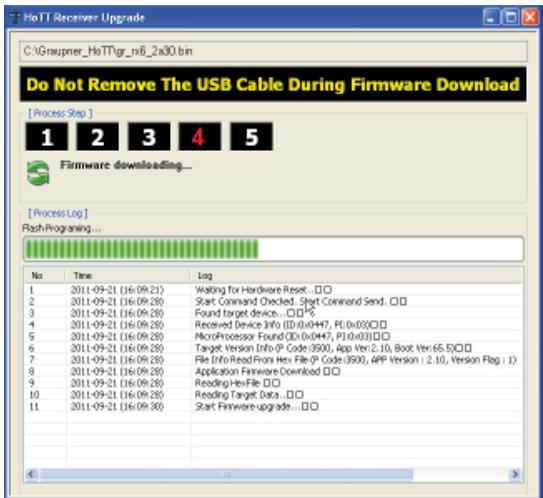
Task: Close the HoTT Receiver Upgrade window
Action: coord(530,17)
